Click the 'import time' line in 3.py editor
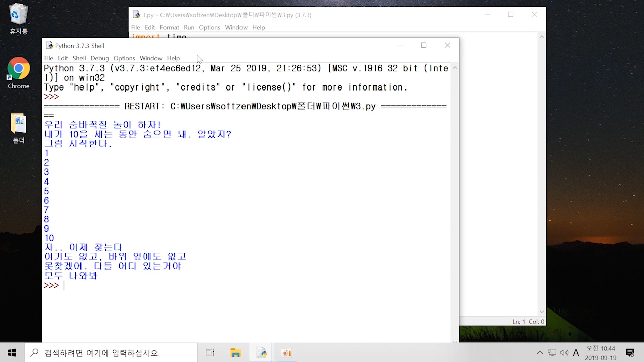This screenshot has height=362, width=644. tap(159, 37)
